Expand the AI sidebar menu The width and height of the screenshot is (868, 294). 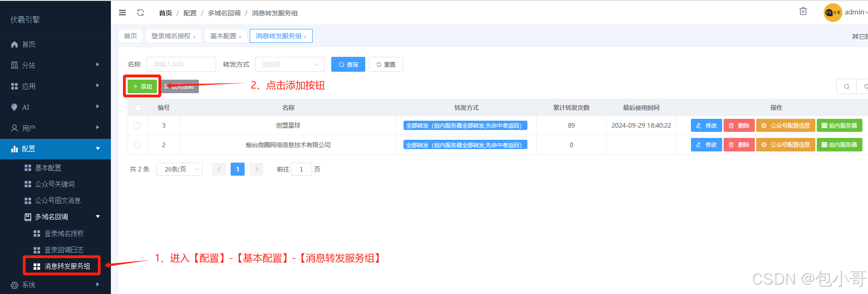point(97,106)
